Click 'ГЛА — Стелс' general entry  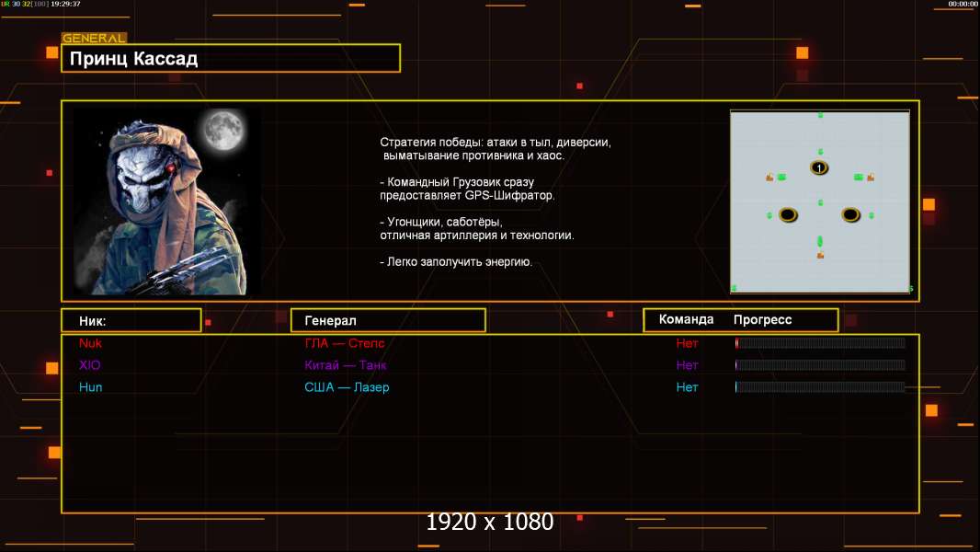[x=345, y=343]
